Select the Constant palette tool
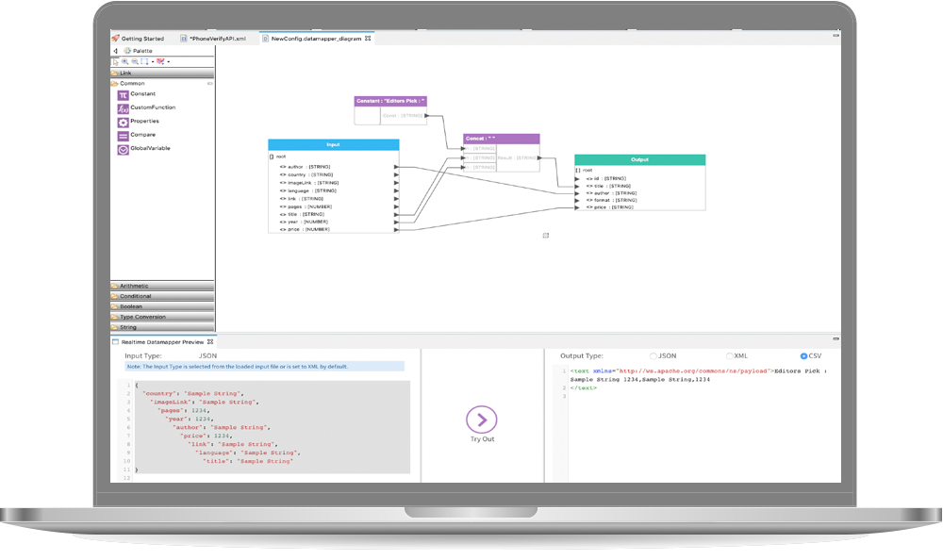The image size is (943, 560). click(137, 94)
